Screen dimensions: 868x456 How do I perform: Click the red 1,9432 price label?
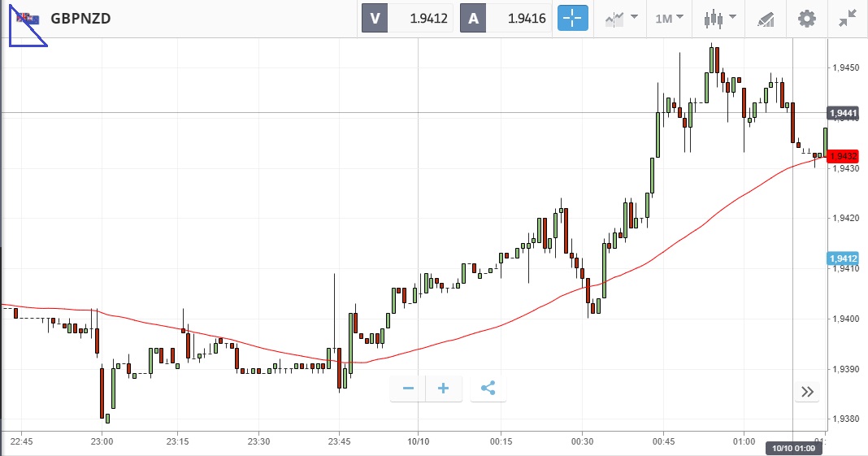(843, 155)
